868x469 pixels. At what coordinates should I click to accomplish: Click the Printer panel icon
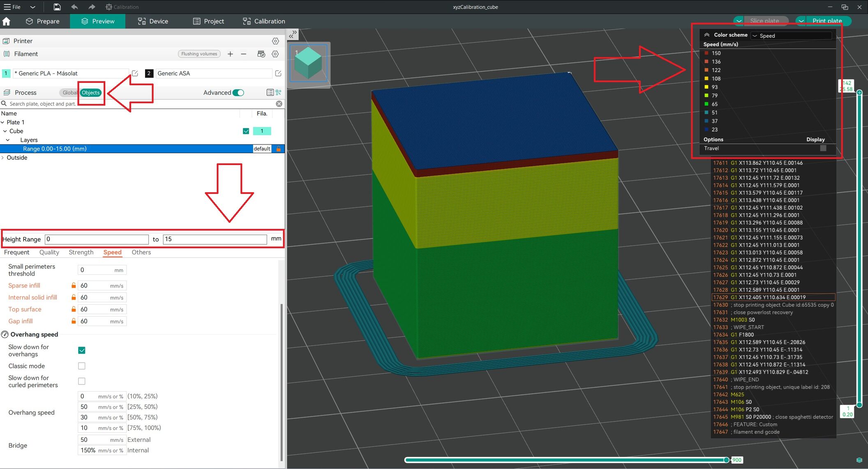(6, 41)
